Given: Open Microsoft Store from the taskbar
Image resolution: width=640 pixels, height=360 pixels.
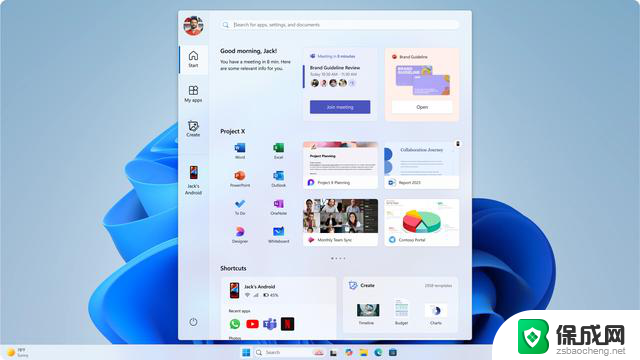Looking at the screenshot, I should coord(393,352).
